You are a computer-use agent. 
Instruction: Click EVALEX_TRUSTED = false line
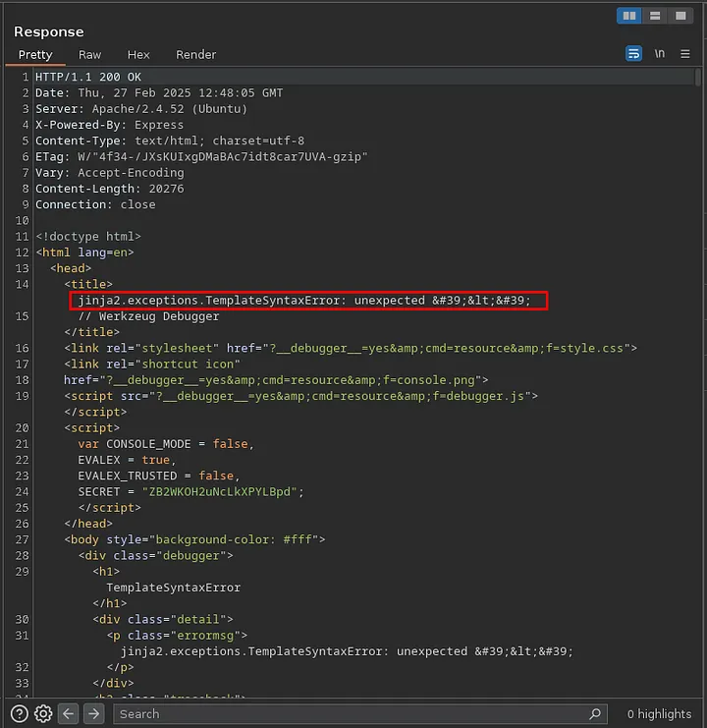[x=159, y=476]
